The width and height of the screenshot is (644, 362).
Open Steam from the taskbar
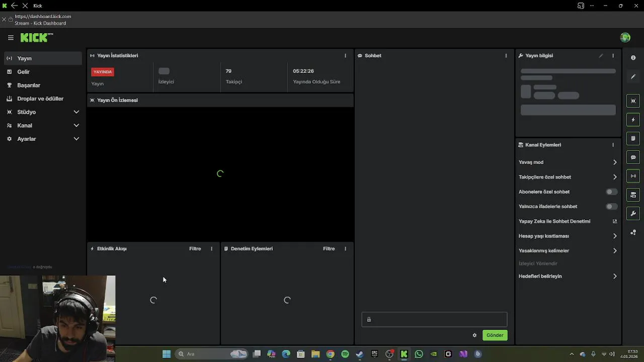pos(360,354)
